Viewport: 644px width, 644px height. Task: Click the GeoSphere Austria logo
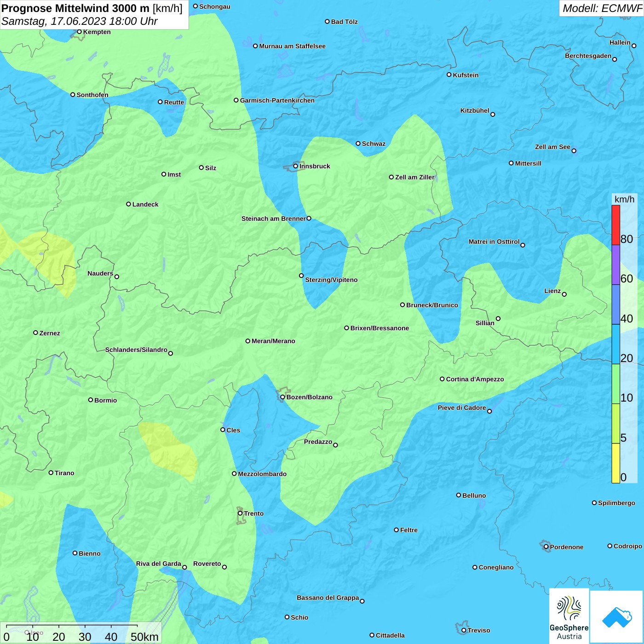click(569, 615)
